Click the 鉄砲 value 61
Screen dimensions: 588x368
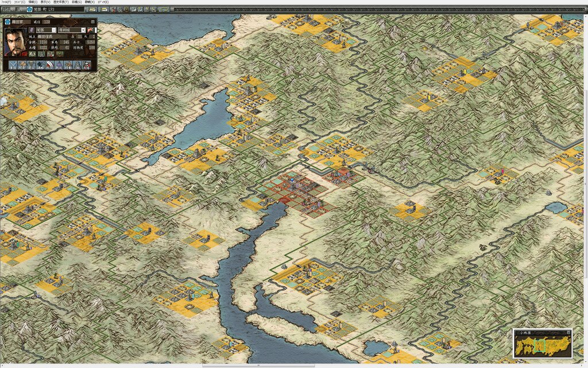64,48
